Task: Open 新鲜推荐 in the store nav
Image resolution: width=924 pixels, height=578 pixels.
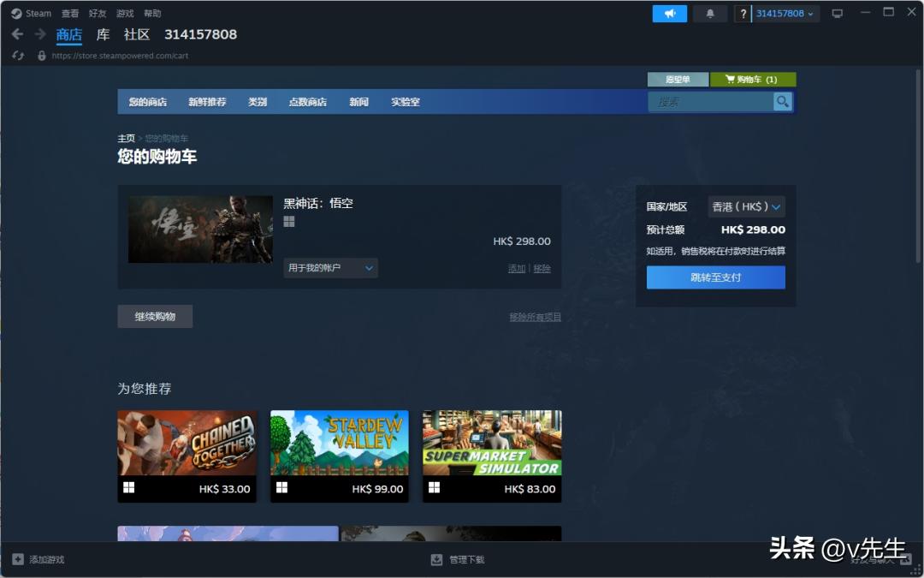Action: tap(207, 101)
